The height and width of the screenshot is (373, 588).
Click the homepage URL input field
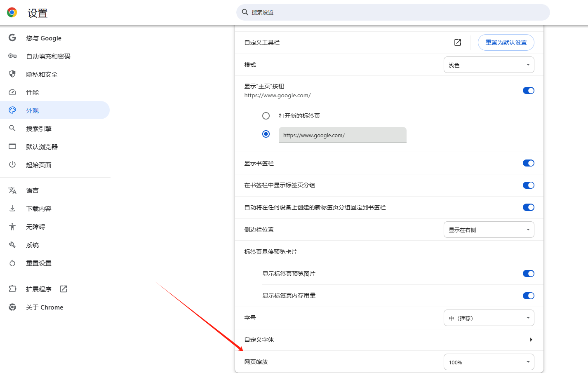click(343, 135)
